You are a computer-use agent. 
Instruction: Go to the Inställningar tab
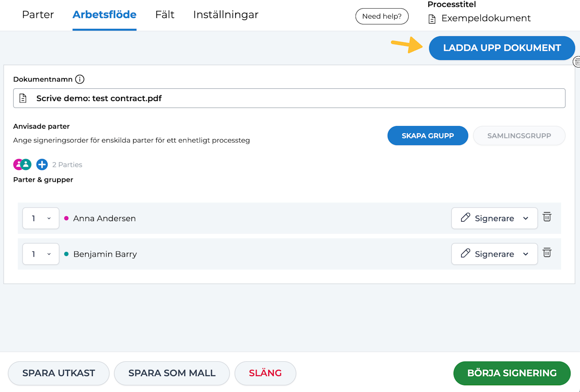point(226,15)
